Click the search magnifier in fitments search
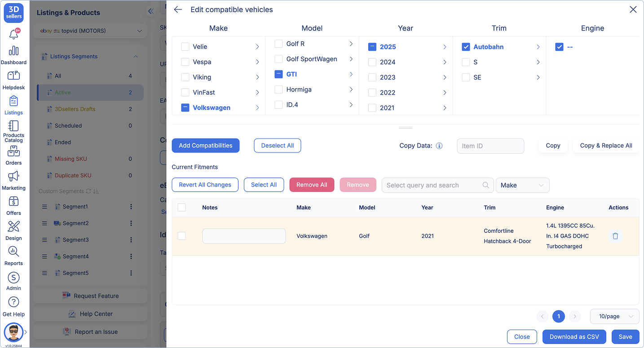The image size is (644, 348). click(x=485, y=185)
